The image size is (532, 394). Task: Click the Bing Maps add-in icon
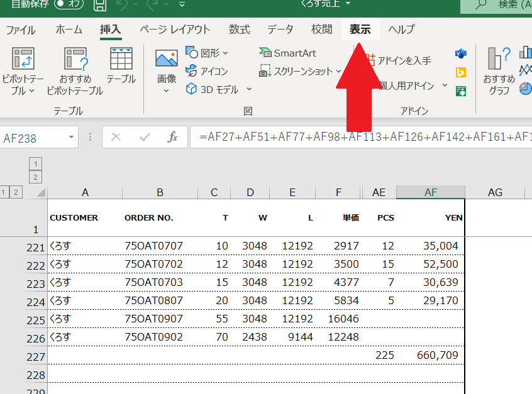click(461, 72)
